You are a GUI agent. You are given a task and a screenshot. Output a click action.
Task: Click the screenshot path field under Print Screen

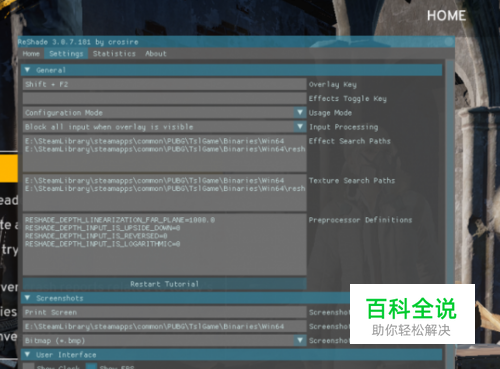tap(165, 326)
